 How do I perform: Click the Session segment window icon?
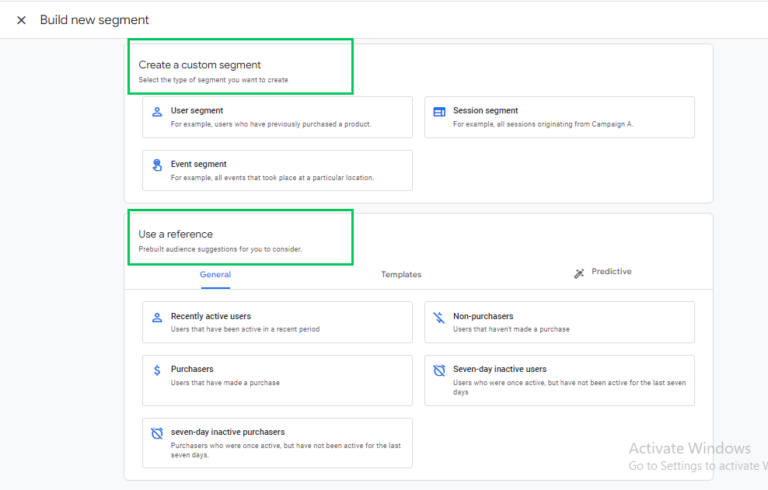tap(439, 112)
